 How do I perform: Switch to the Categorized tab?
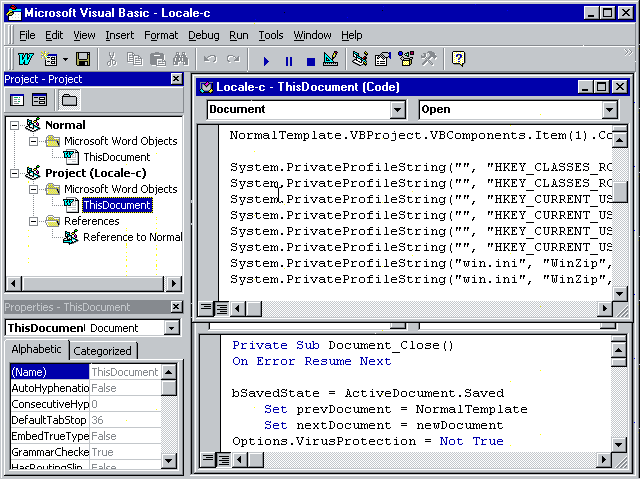(x=102, y=351)
